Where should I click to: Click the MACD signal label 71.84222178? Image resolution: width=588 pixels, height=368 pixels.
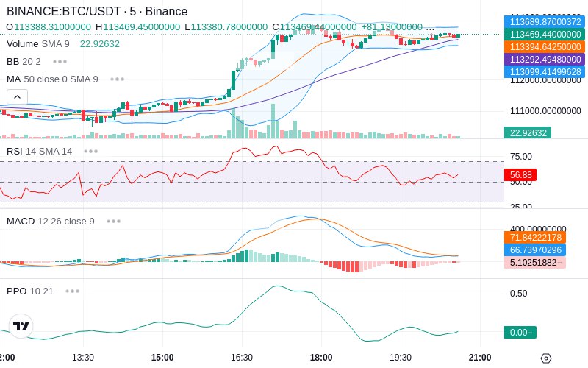coord(535,237)
